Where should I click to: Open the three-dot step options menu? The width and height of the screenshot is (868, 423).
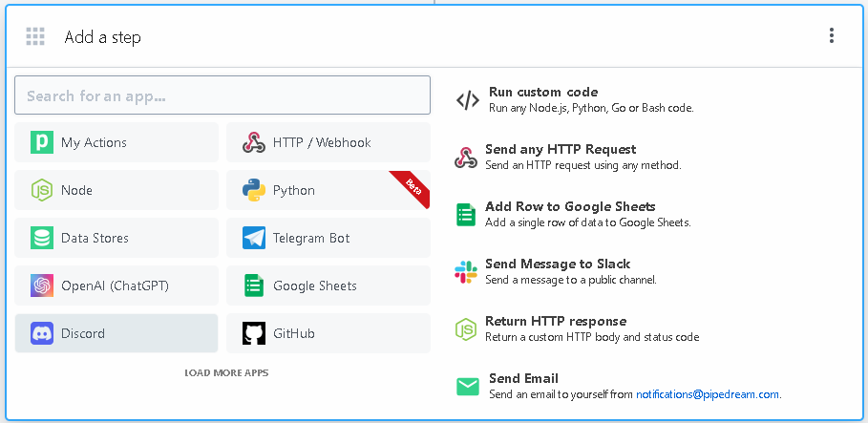[x=832, y=36]
